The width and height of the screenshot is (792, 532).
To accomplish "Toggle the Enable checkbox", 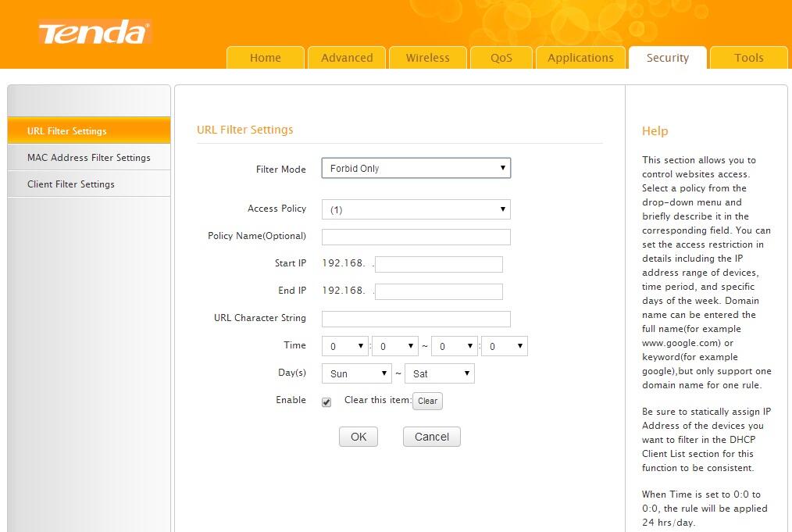I will 326,402.
